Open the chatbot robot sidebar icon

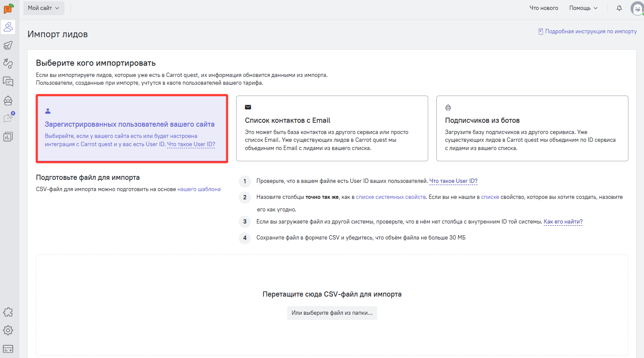[x=8, y=100]
